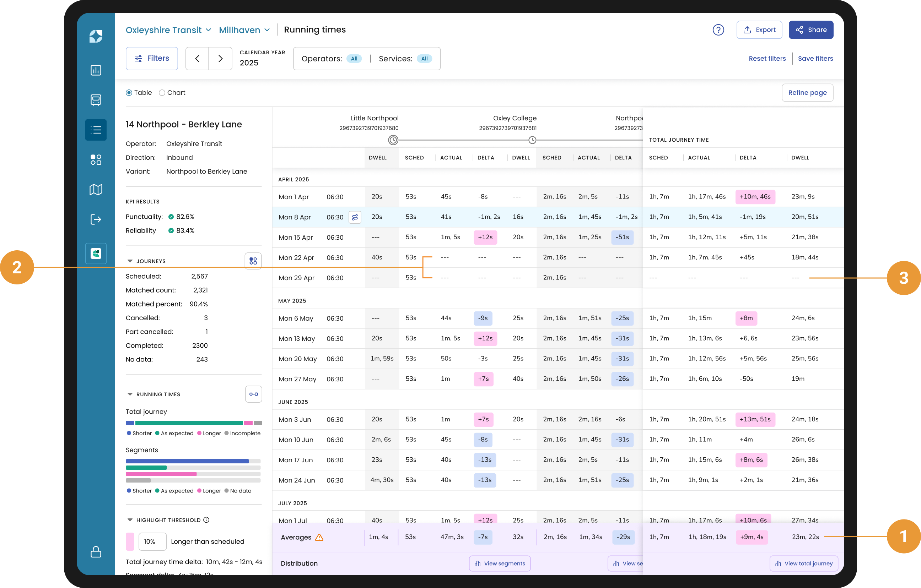Viewport: 921px width, 588px height.
Task: Go to next calendar year arrow
Action: [220, 59]
